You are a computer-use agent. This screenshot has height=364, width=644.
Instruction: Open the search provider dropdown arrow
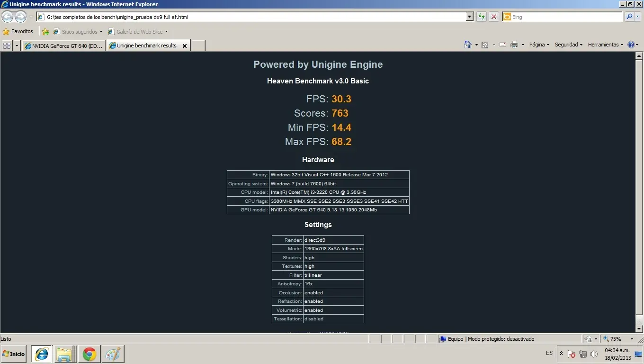637,17
